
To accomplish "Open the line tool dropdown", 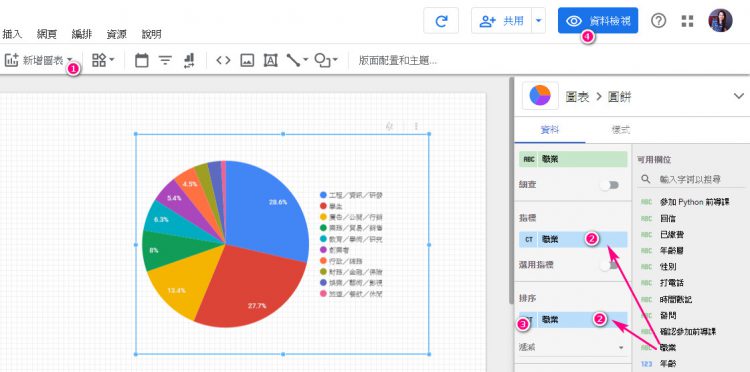I will (297, 60).
